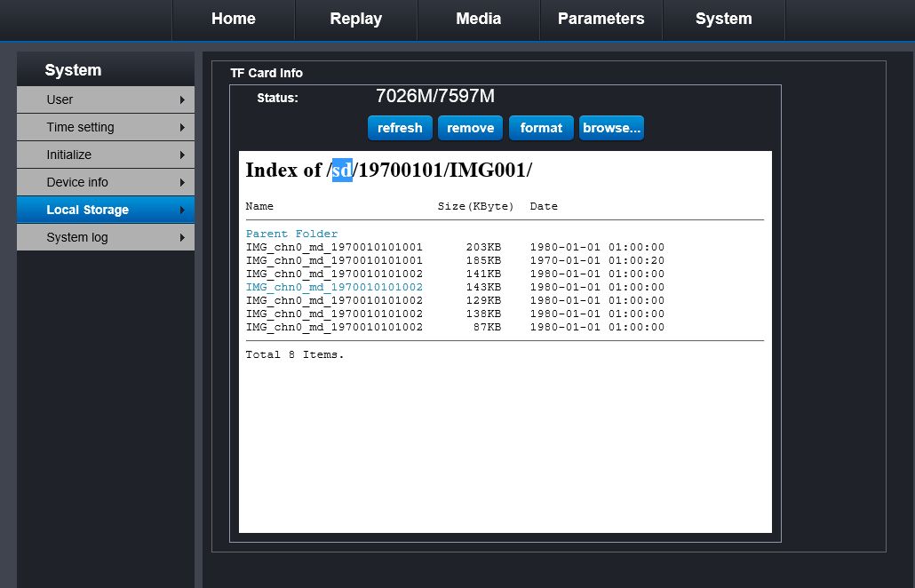Open the highlighted 143KB image file
915x588 pixels.
[x=334, y=287]
